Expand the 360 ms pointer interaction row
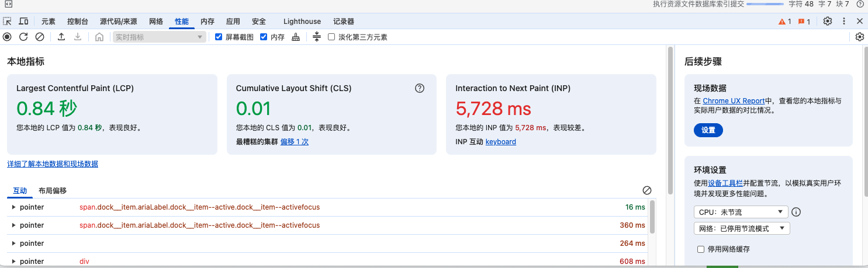 14,225
